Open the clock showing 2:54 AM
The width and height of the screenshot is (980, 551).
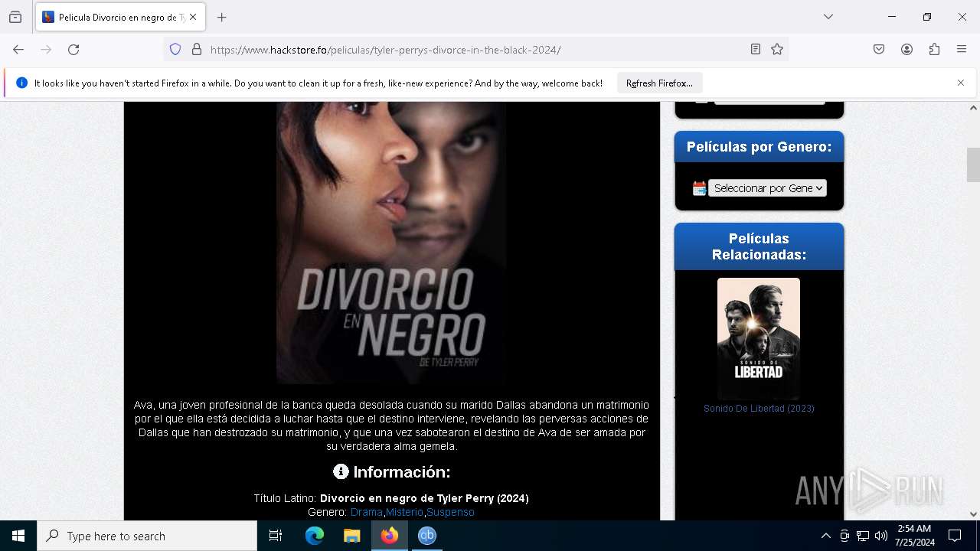pos(915,536)
